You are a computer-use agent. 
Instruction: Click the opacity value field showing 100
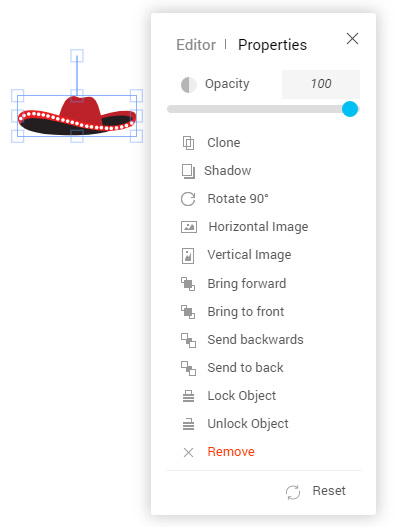pos(321,84)
